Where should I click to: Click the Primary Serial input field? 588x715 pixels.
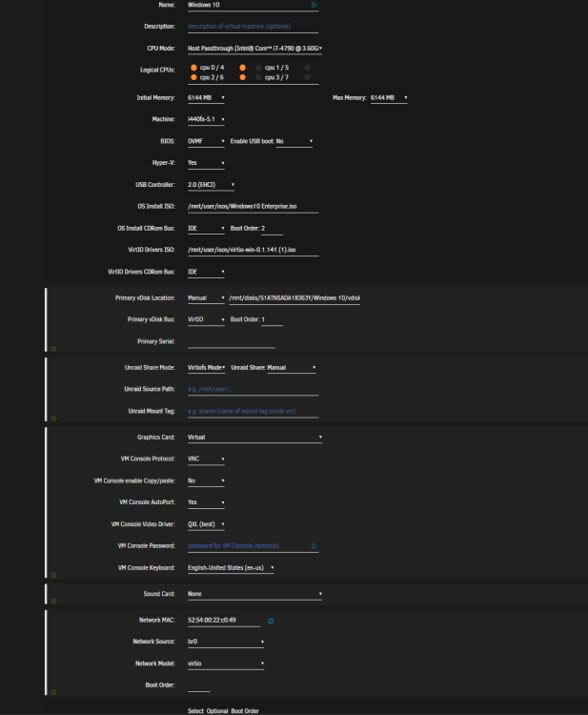point(231,341)
